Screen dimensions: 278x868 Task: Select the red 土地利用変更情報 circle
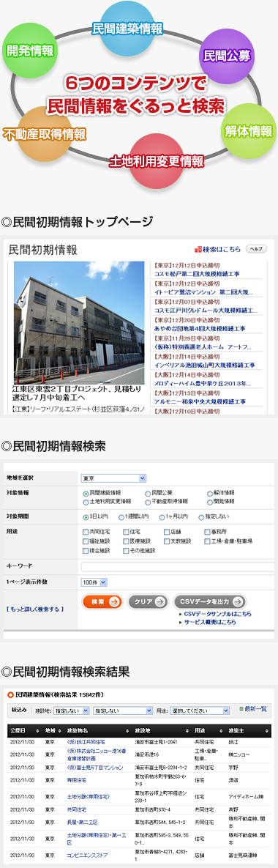point(157,160)
